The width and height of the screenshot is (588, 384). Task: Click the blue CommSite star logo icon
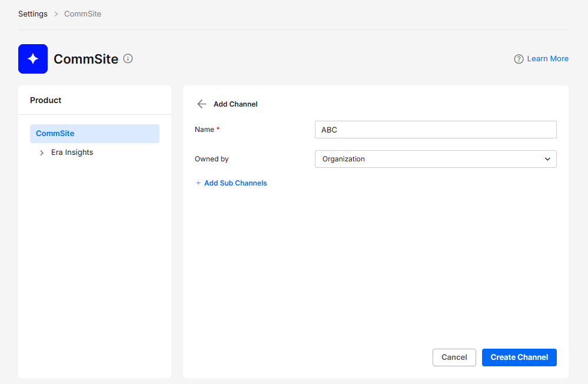tap(33, 59)
